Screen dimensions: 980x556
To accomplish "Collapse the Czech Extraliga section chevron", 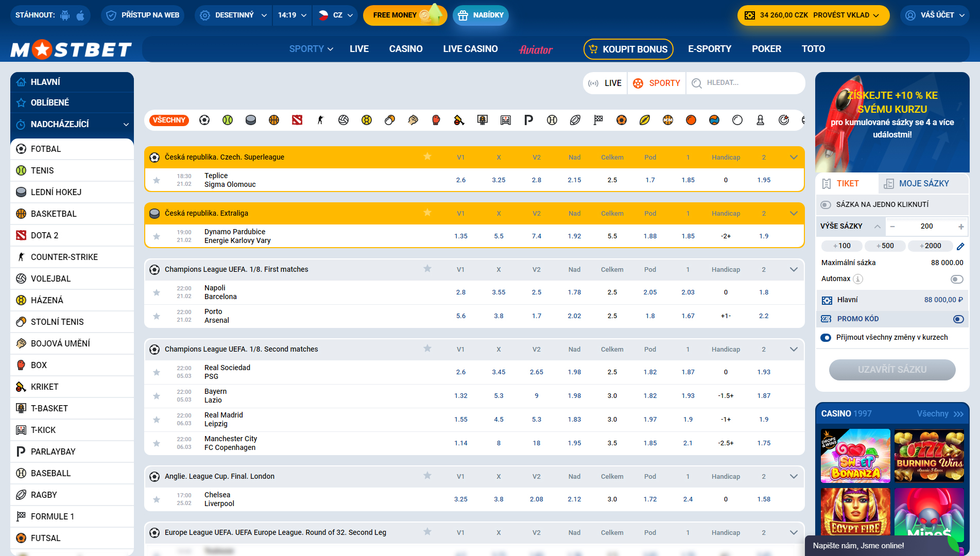I will click(x=794, y=213).
